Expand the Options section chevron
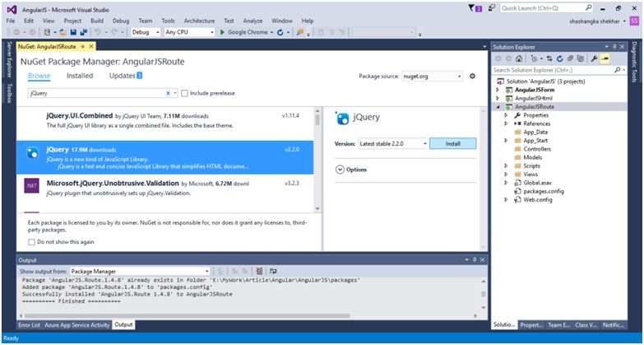This screenshot has height=345, width=644. coord(340,170)
